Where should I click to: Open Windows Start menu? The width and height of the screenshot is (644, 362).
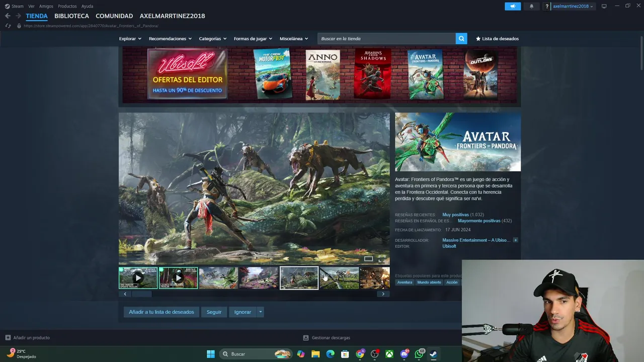[211, 354]
